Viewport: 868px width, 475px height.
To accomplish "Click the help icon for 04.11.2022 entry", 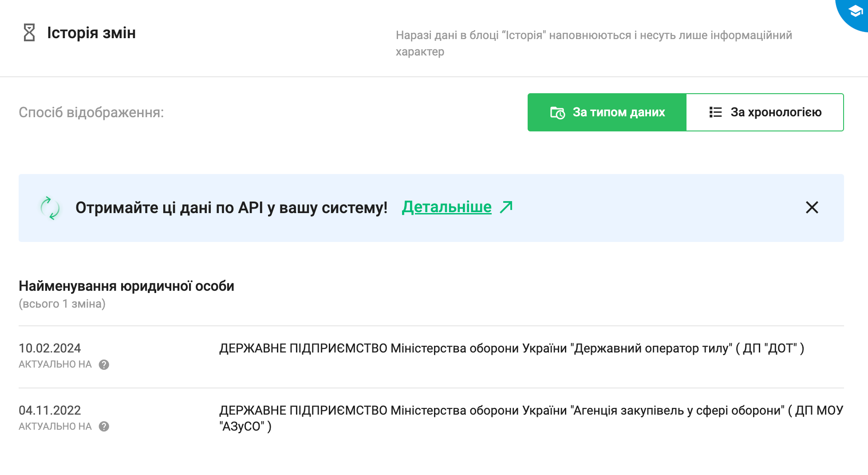I will coord(104,426).
